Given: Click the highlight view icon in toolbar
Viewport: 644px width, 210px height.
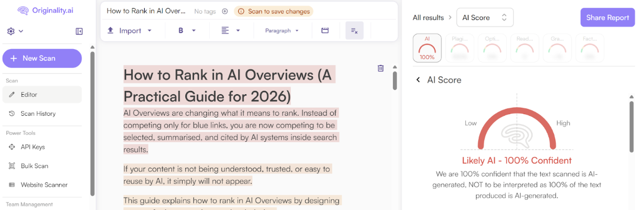Looking at the screenshot, I should 325,30.
